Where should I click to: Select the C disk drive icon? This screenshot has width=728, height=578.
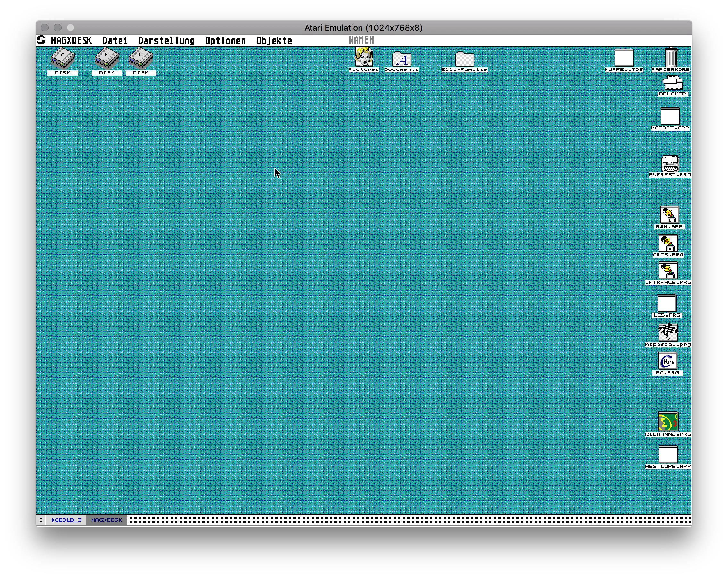[x=62, y=58]
